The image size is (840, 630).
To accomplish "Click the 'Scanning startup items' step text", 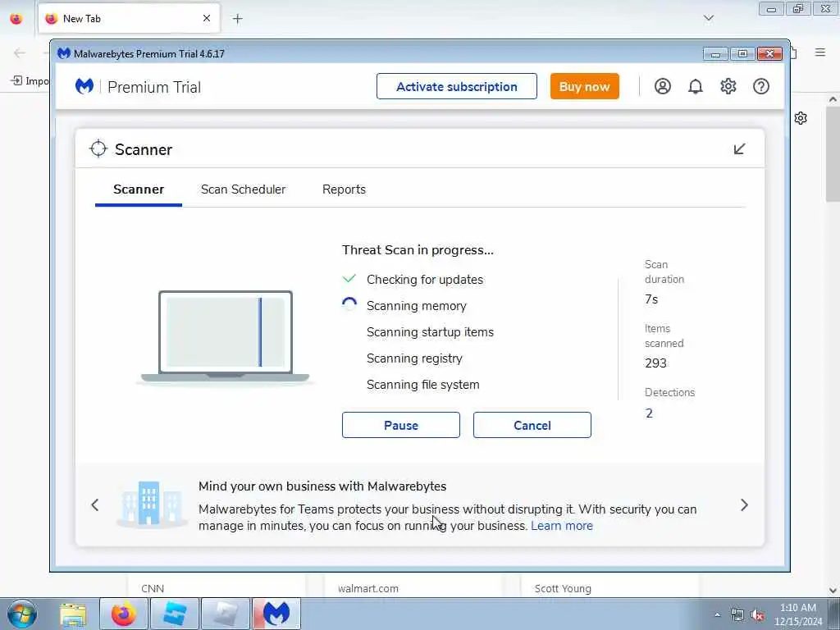I will [430, 332].
